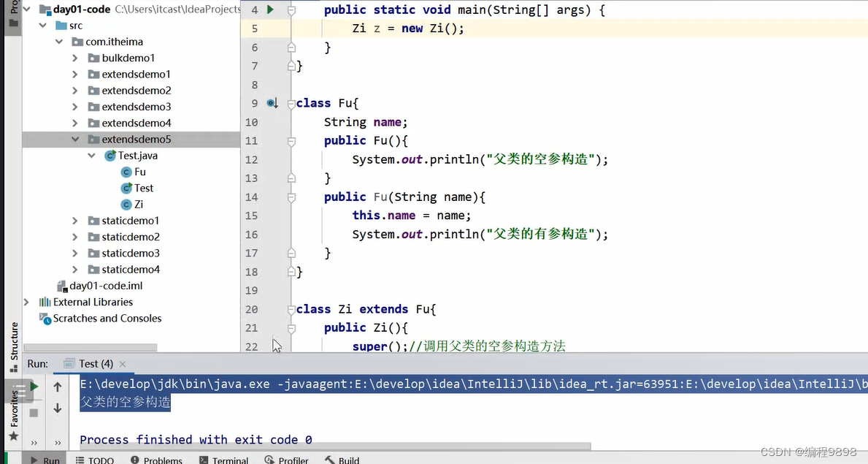Viewport: 868px width, 464px height.
Task: Run main method via the gutter play icon
Action: 269,9
